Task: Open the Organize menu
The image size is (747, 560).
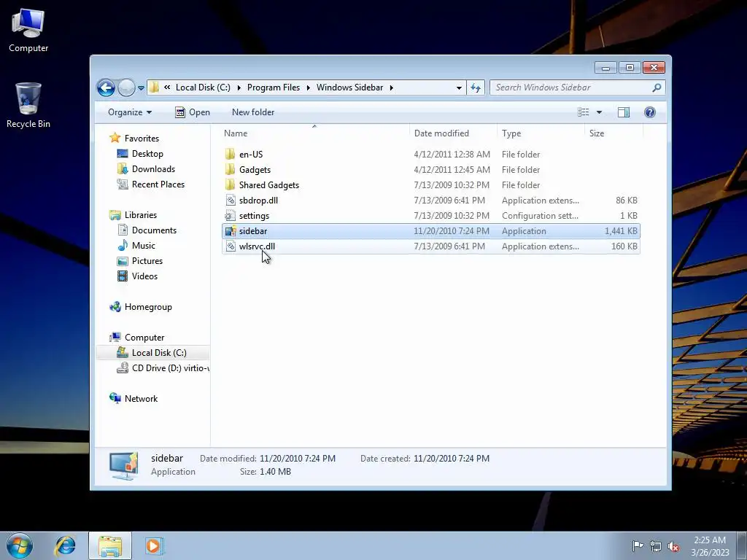Action: pyautogui.click(x=130, y=112)
